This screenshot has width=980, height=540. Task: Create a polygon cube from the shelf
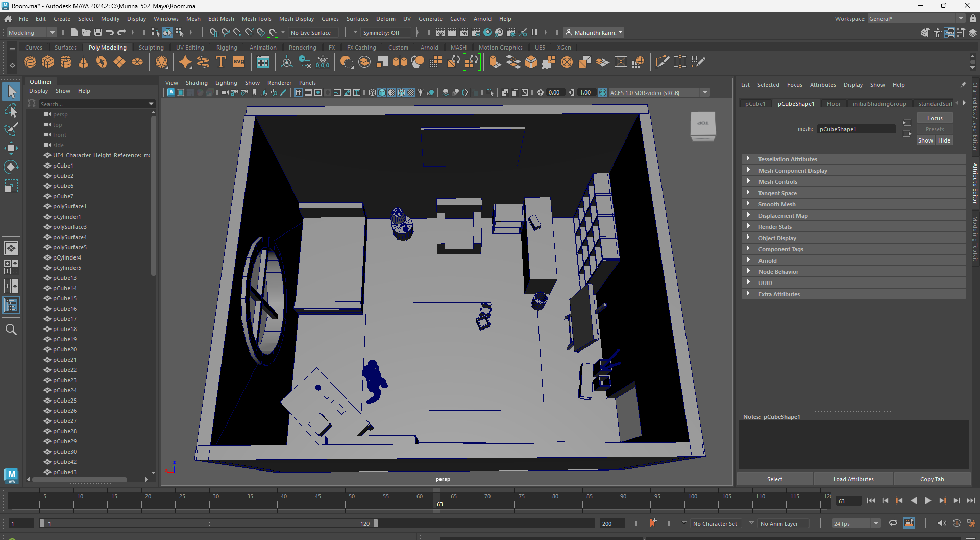tap(48, 62)
